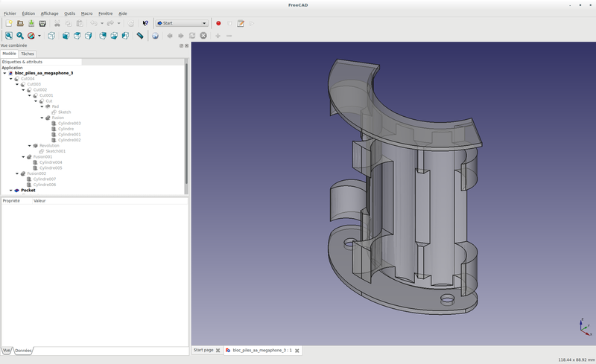Screen dimensions: 596x364
Task: Click Fit All zoom icon
Action: [9, 36]
